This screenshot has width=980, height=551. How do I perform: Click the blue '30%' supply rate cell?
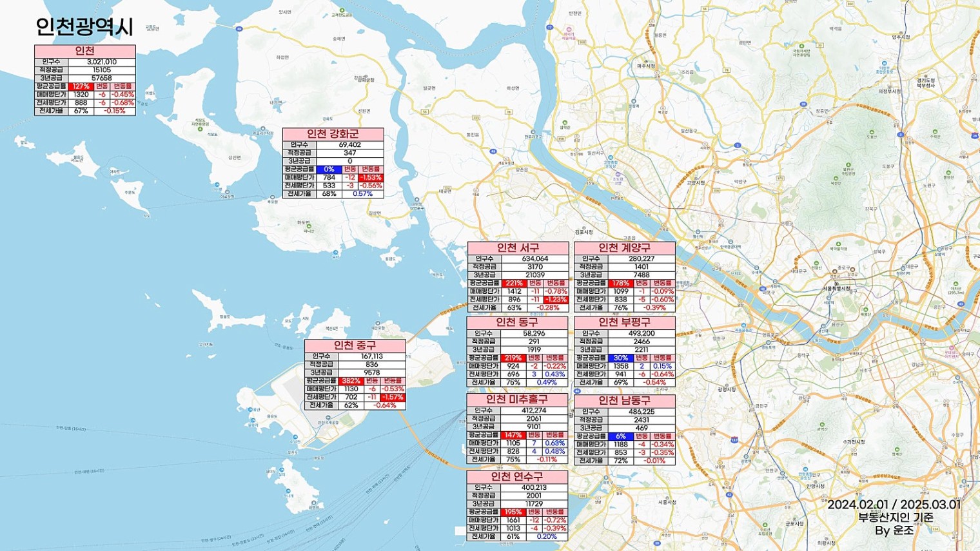pos(620,358)
